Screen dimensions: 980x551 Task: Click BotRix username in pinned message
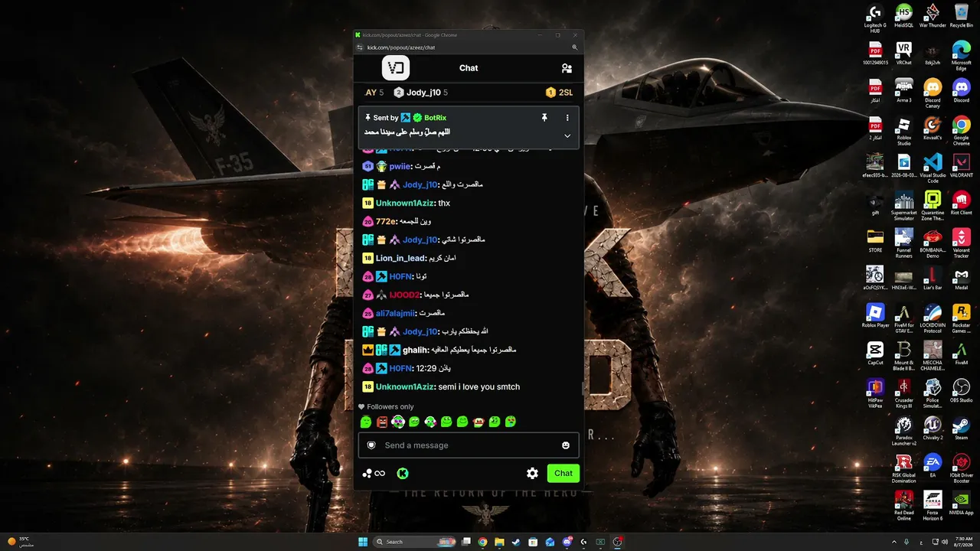(435, 118)
